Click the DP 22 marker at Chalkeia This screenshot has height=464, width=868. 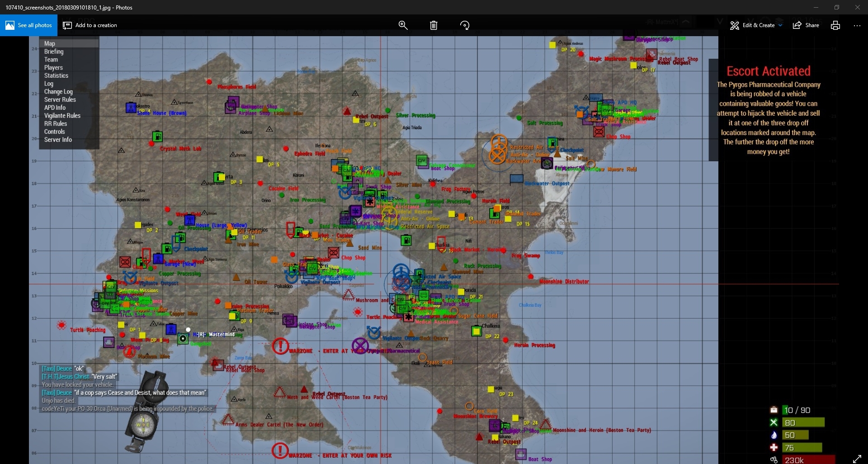pyautogui.click(x=476, y=331)
